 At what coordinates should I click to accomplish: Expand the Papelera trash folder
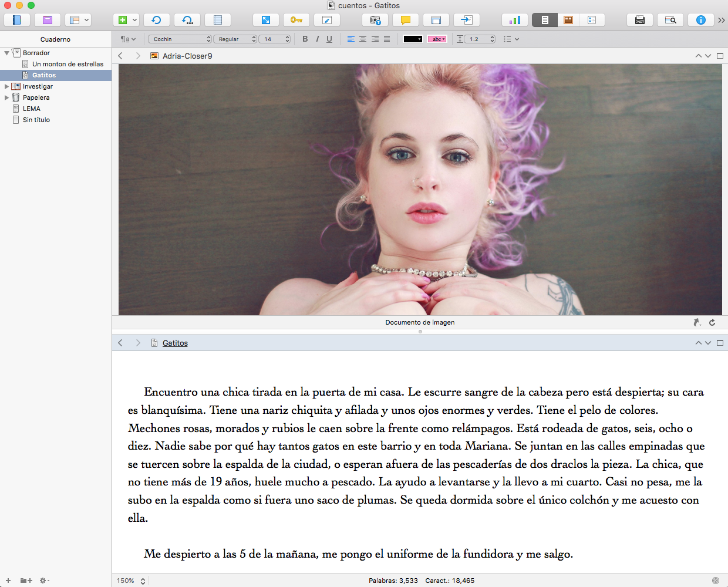[x=6, y=97]
